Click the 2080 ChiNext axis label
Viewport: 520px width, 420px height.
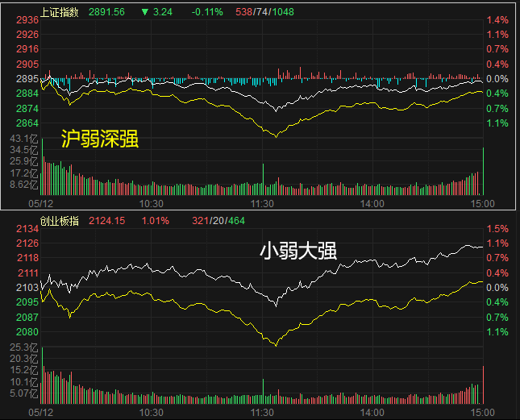tap(27, 332)
